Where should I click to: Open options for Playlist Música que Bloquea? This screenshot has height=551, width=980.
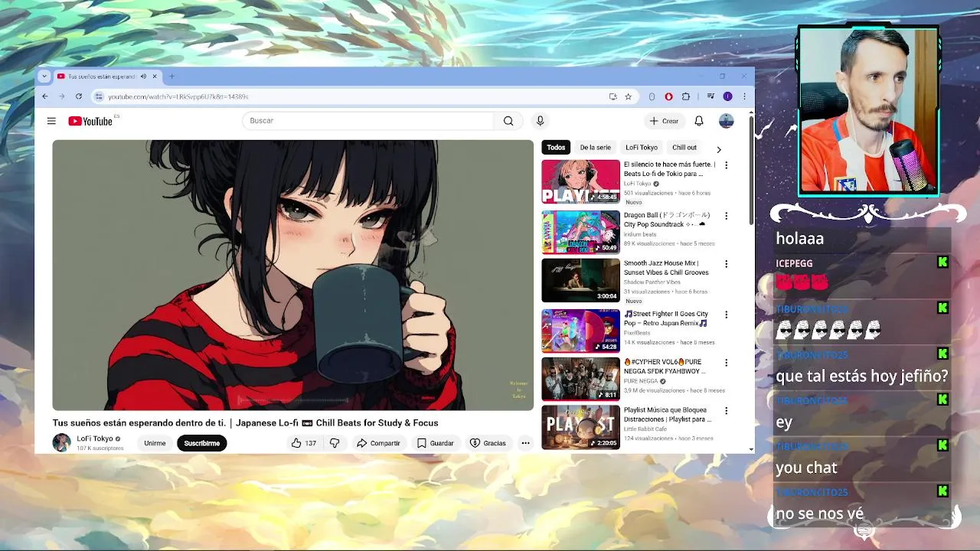[726, 411]
